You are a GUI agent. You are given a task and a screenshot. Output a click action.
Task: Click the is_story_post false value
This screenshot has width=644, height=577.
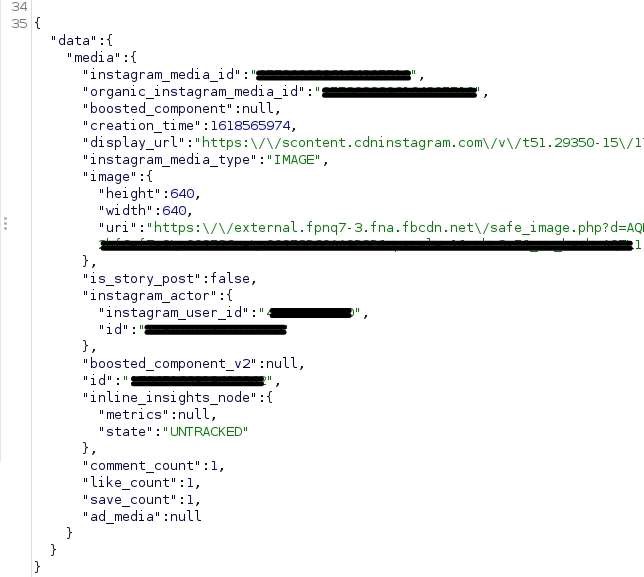point(230,278)
